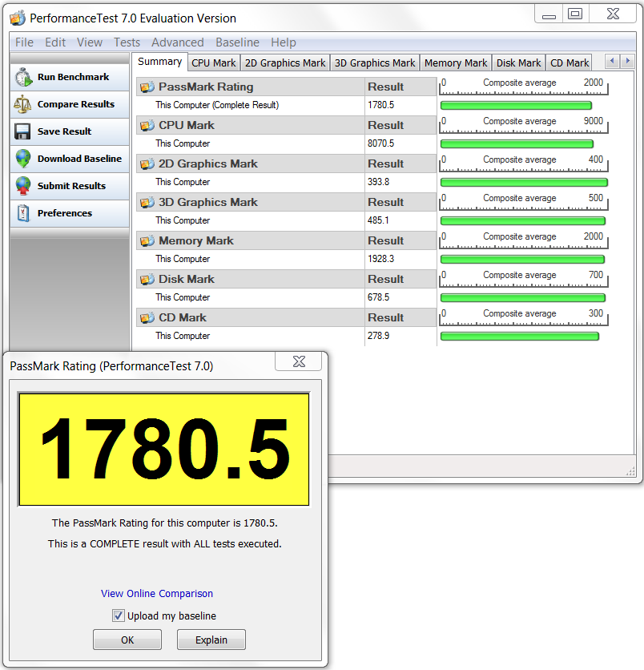Switch to the CPU Mark tab
The image size is (644, 670).
tap(214, 63)
